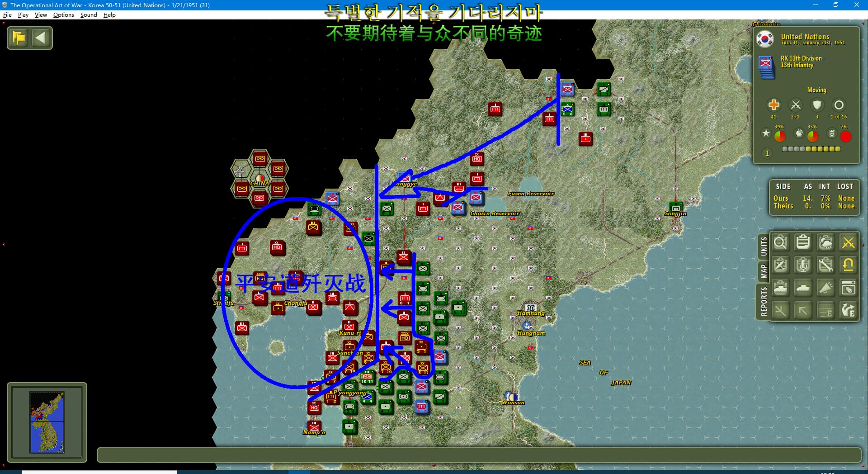
Task: Open the Sound menu
Action: 89,15
